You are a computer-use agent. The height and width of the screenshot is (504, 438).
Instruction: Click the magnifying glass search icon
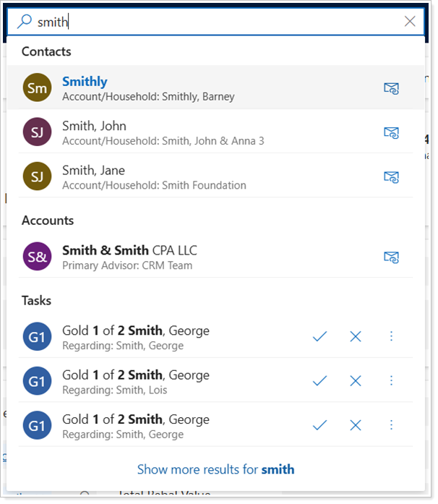click(25, 22)
